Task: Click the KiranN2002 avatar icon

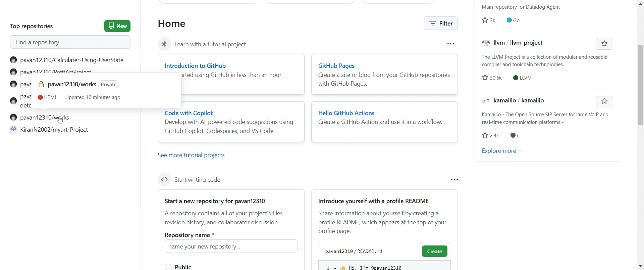Action: (13, 129)
